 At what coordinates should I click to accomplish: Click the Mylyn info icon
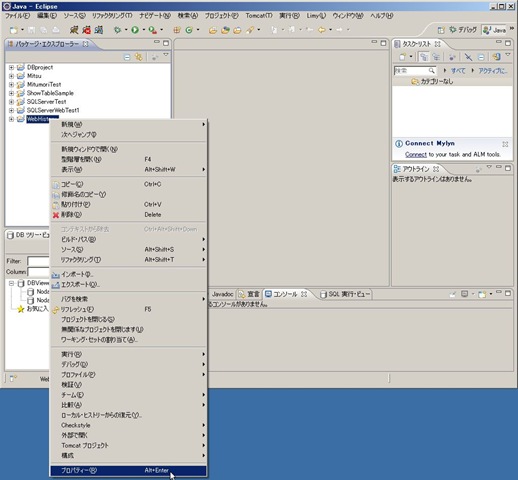(399, 144)
